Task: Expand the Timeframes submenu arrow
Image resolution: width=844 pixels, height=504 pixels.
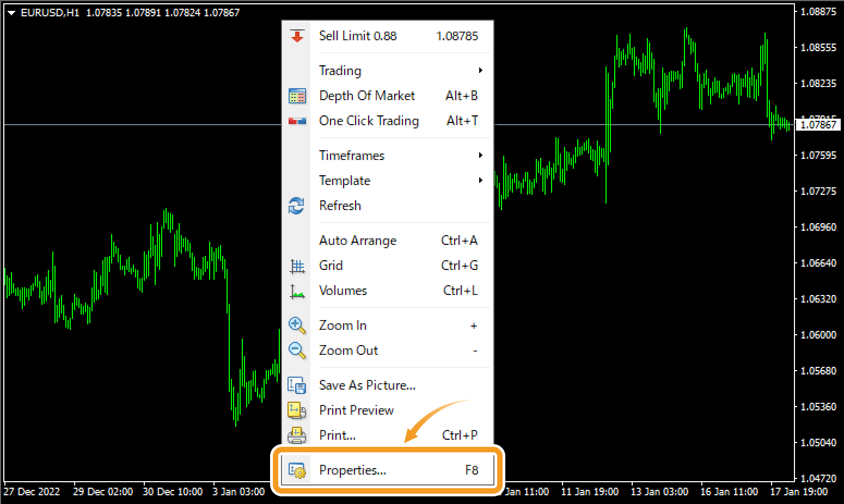Action: 480,156
